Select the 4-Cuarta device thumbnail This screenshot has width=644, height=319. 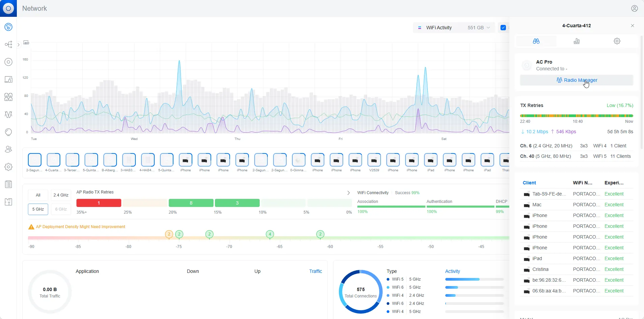pyautogui.click(x=54, y=160)
